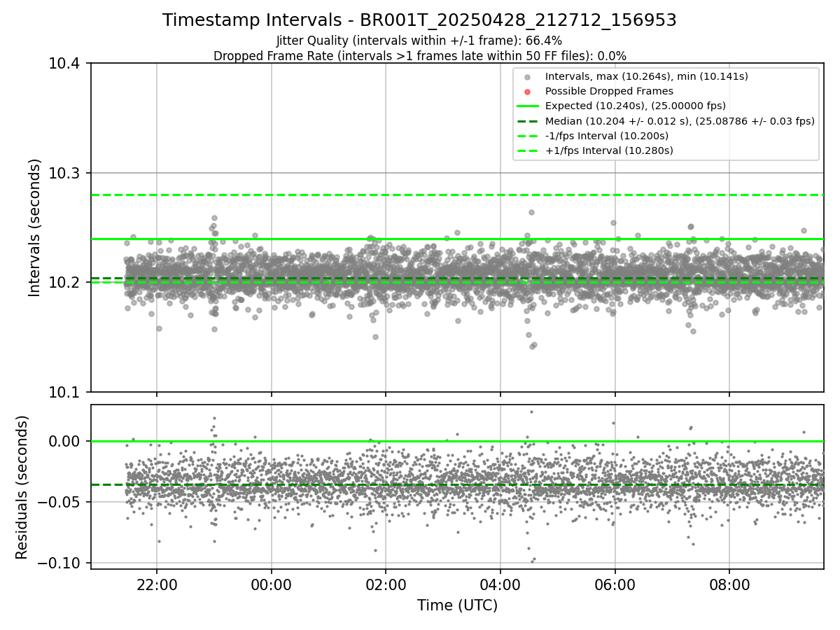This screenshot has height=630, width=840.
Task: Click the 'Time (UTC)' x-axis label
Action: click(x=457, y=605)
